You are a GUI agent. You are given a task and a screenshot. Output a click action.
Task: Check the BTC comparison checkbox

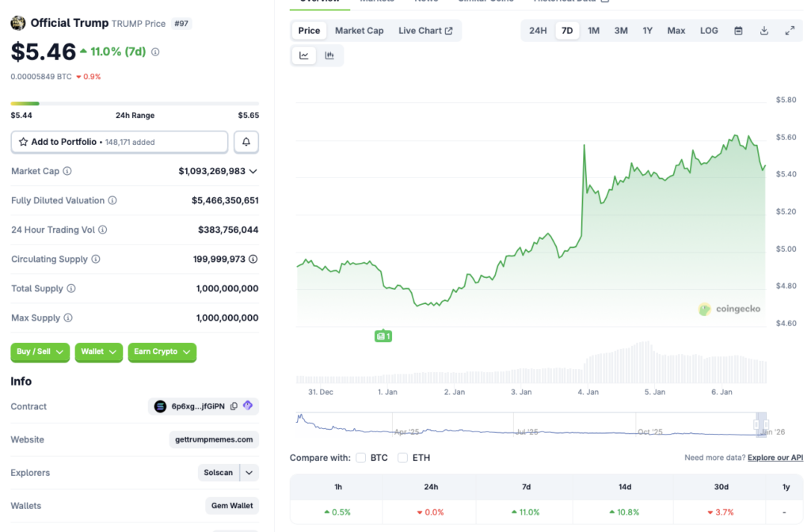[361, 458]
